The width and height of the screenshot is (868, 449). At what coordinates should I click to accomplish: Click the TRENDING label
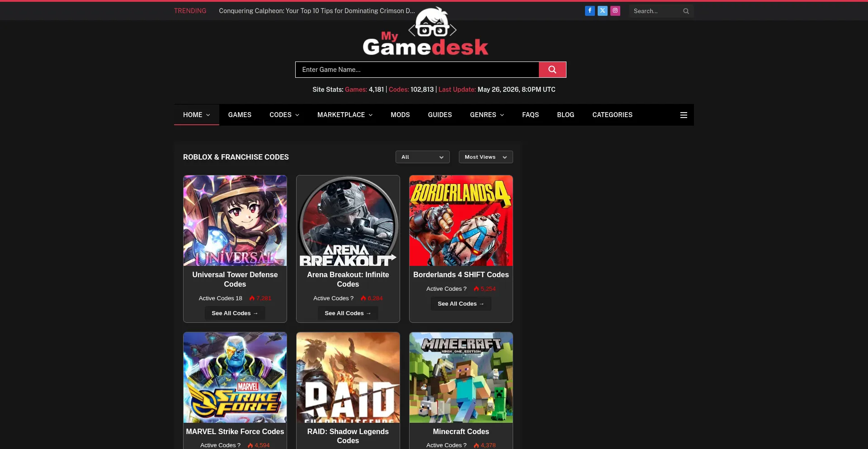(190, 11)
